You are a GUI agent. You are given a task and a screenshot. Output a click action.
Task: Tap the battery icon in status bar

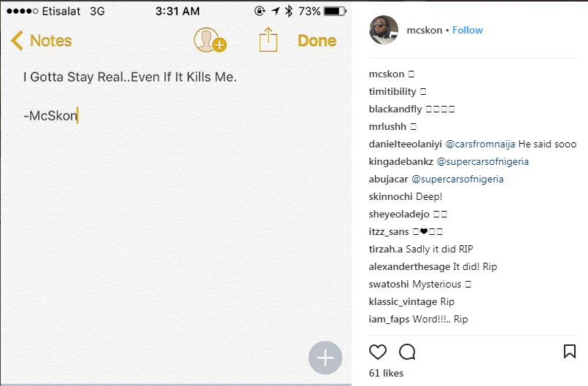[x=335, y=12]
